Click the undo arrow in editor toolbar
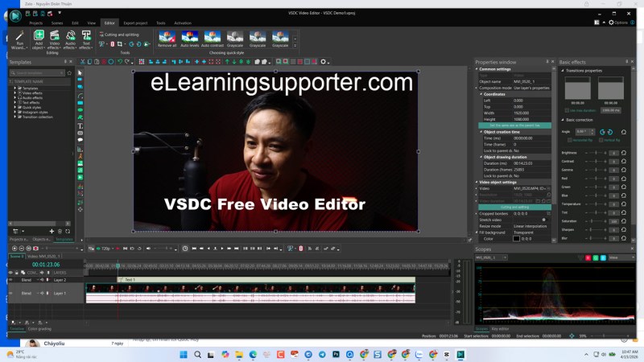Screen dimensions: 644x362 click(x=119, y=62)
